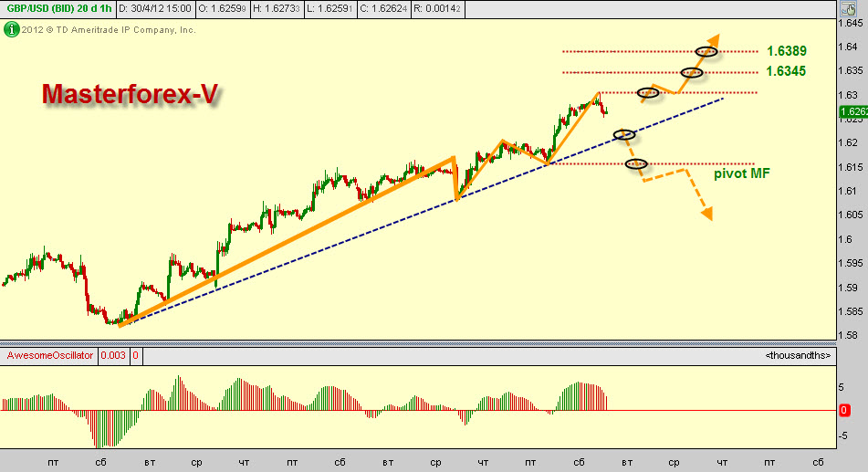
Task: Click the green info icon beside the copyright
Action: pyautogui.click(x=11, y=29)
